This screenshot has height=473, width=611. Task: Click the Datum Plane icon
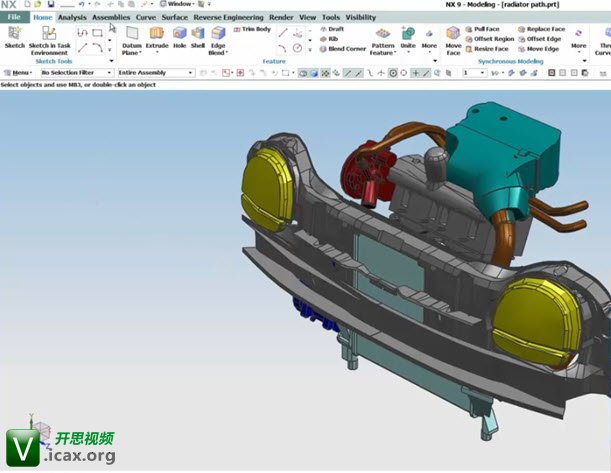131,36
